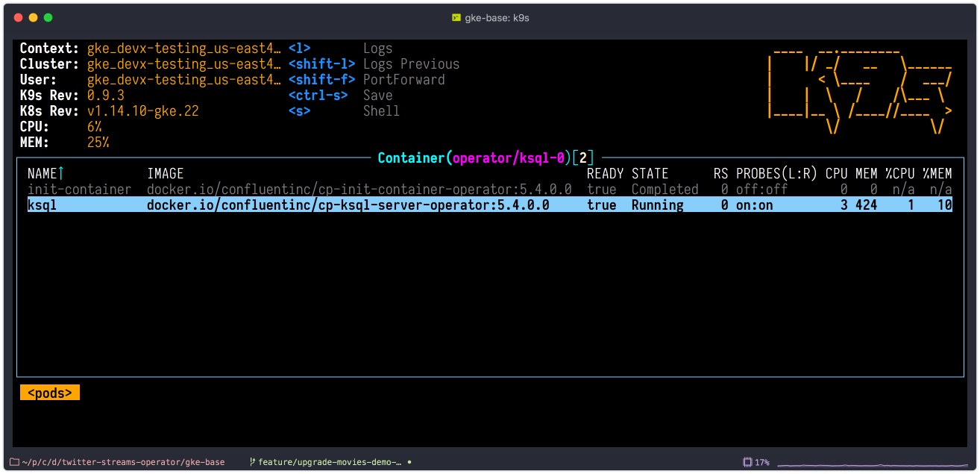980x474 pixels.
Task: Click the STATE column header
Action: pyautogui.click(x=650, y=174)
